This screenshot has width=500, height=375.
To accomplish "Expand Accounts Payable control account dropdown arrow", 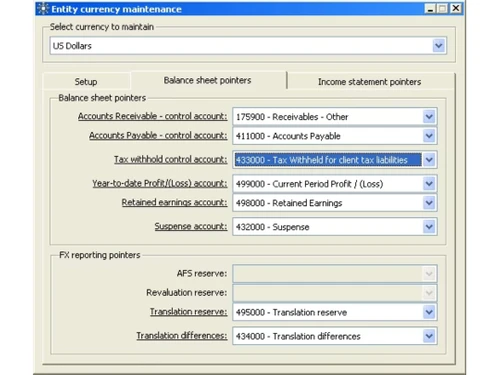I will pos(429,136).
